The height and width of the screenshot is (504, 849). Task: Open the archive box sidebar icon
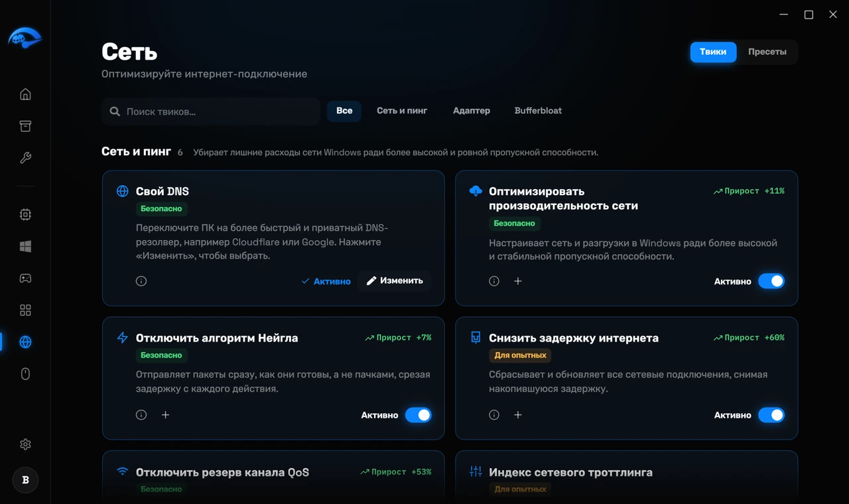coord(25,126)
